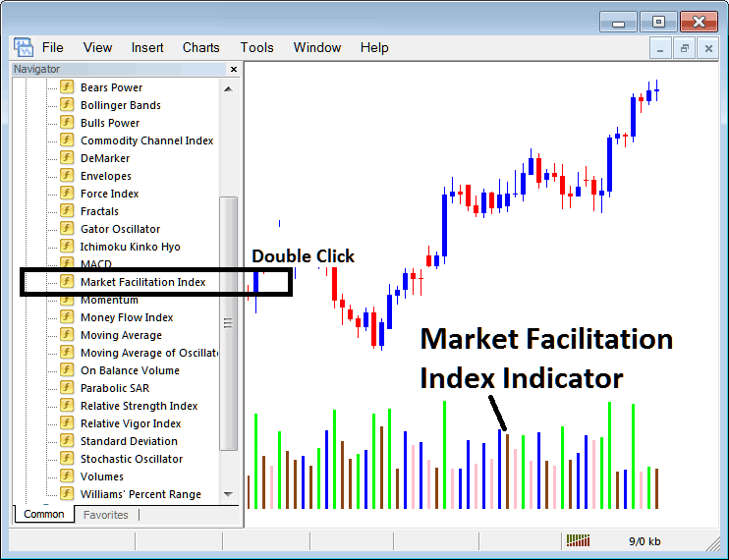The height and width of the screenshot is (560, 729).
Task: Select Relative Strength Index item
Action: pos(139,406)
